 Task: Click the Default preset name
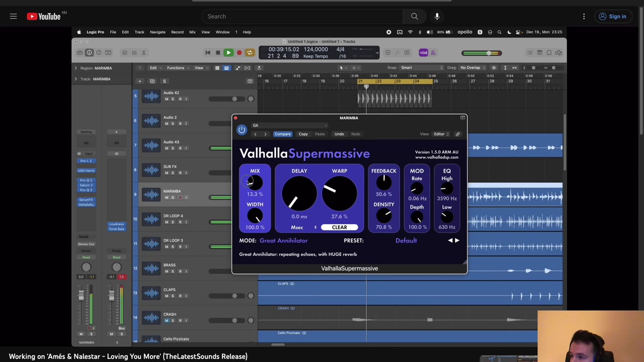pyautogui.click(x=406, y=240)
